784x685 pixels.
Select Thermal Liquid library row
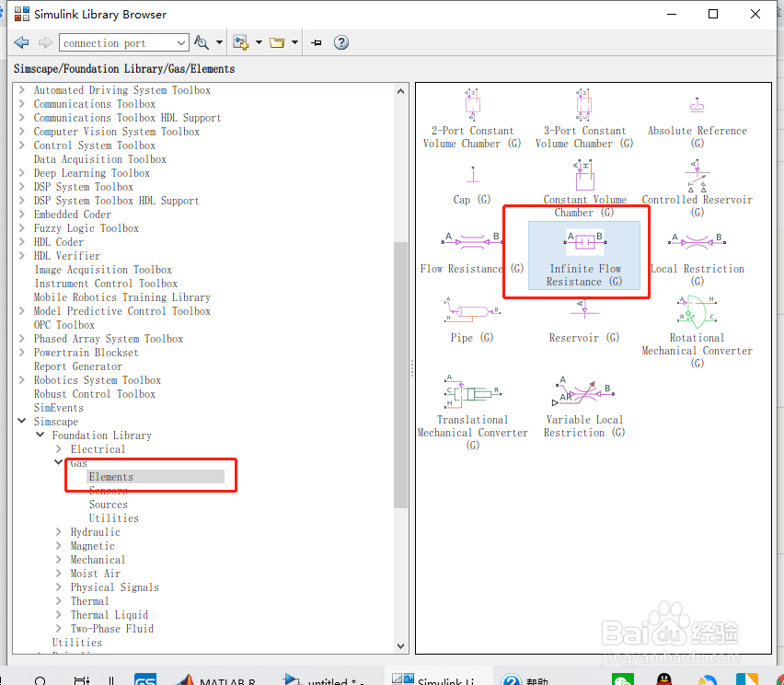point(109,615)
